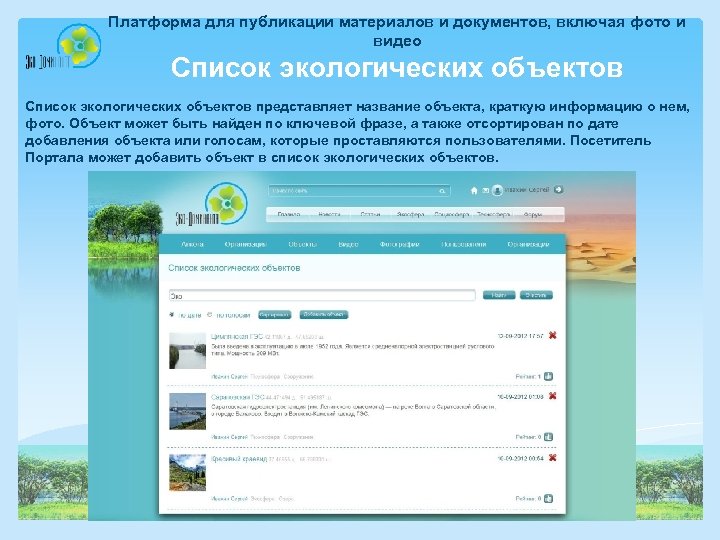This screenshot has width=720, height=540.
Task: Open the Саратовская ГЭС dam thumbnail
Action: pyautogui.click(x=187, y=411)
